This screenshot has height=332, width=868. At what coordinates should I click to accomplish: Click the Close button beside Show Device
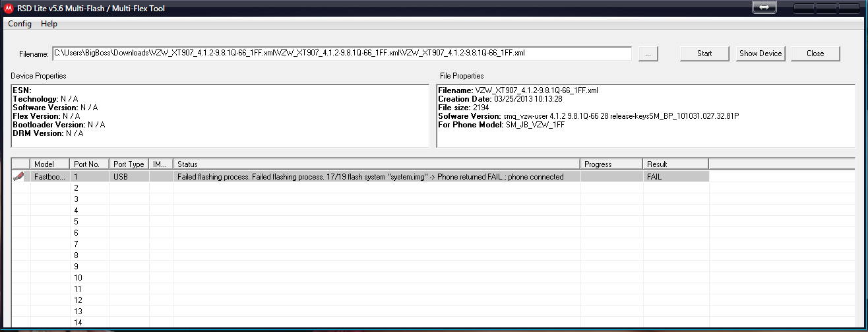click(815, 53)
